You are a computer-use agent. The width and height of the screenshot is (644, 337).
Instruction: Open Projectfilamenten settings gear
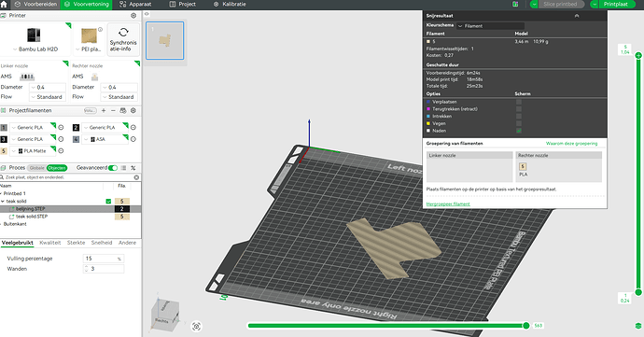pos(133,110)
